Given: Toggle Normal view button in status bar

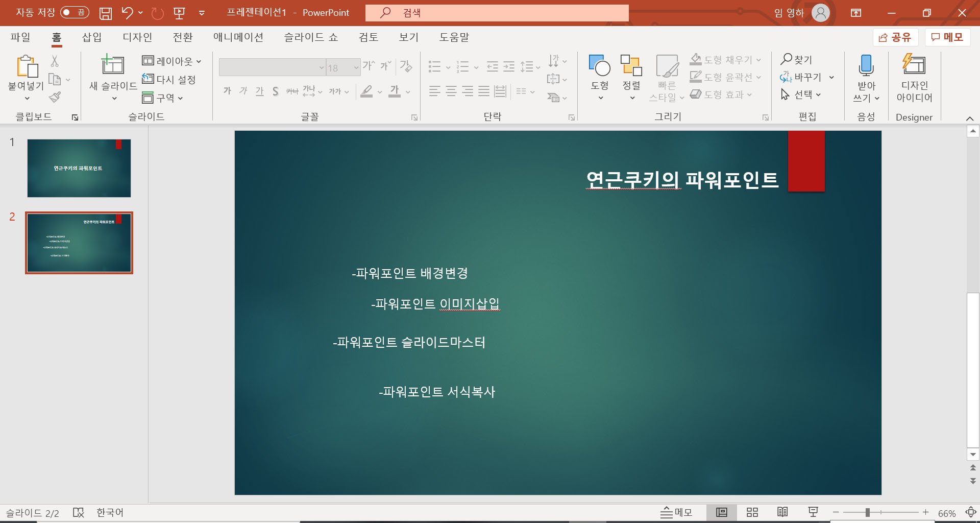Looking at the screenshot, I should 722,512.
